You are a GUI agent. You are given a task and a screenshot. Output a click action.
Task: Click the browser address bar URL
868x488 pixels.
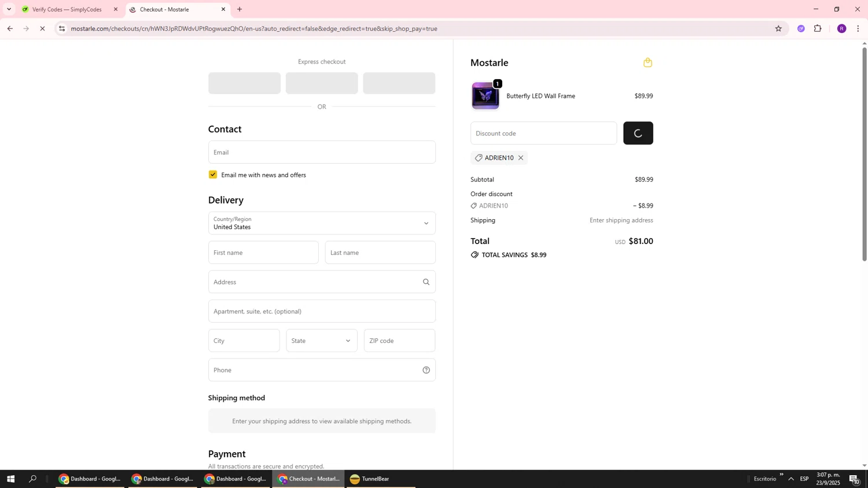[254, 28]
